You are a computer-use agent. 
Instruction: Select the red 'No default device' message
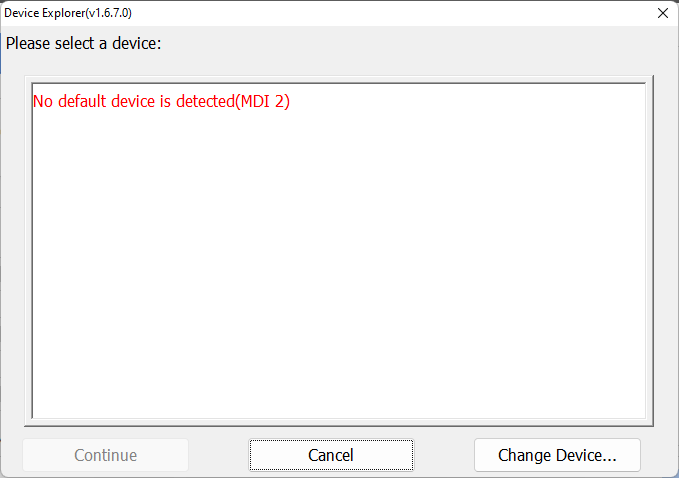161,101
